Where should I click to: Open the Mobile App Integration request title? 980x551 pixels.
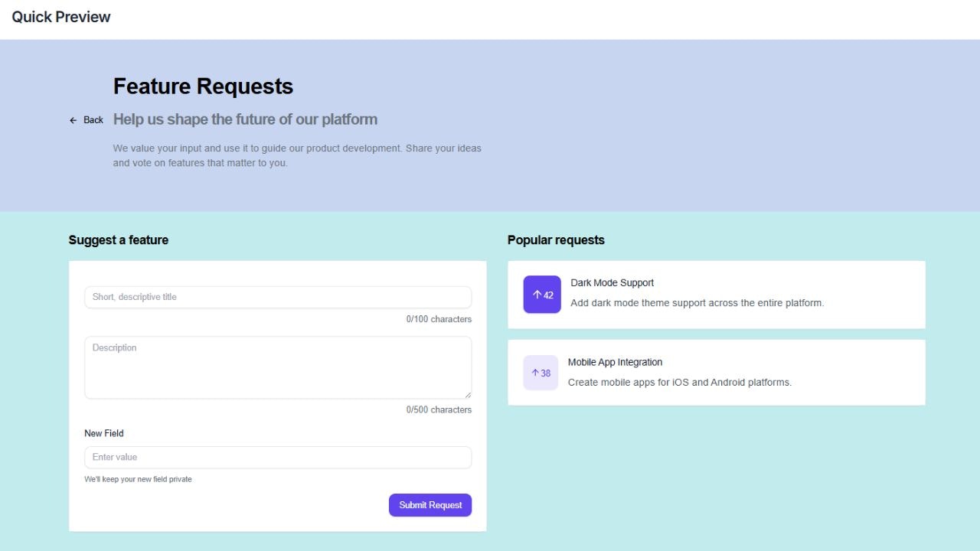pos(615,362)
